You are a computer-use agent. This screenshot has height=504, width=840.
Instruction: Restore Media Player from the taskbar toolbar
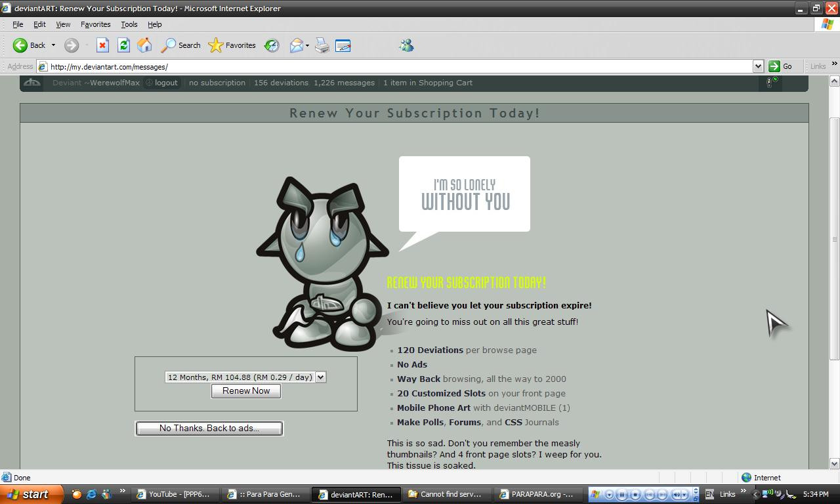pos(696,499)
